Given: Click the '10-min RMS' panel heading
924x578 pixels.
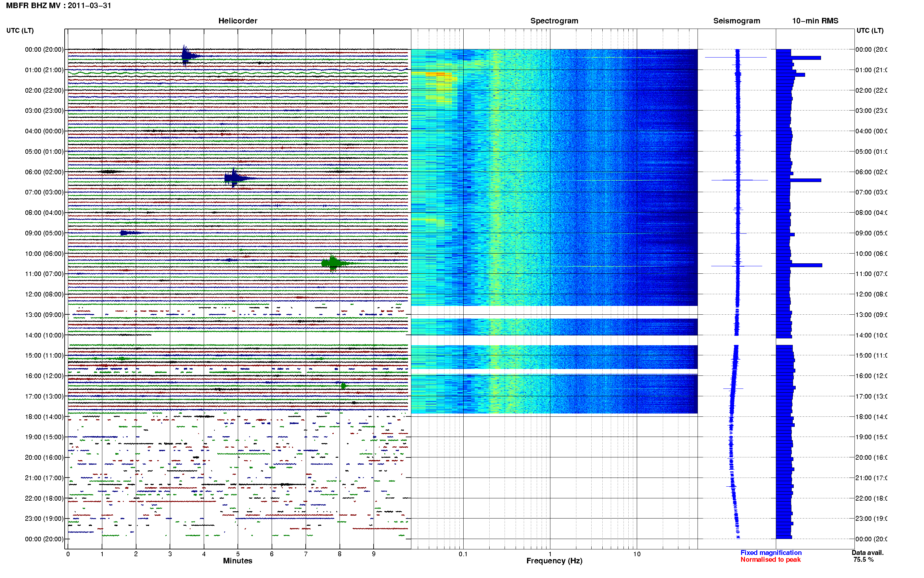Looking at the screenshot, I should [815, 21].
